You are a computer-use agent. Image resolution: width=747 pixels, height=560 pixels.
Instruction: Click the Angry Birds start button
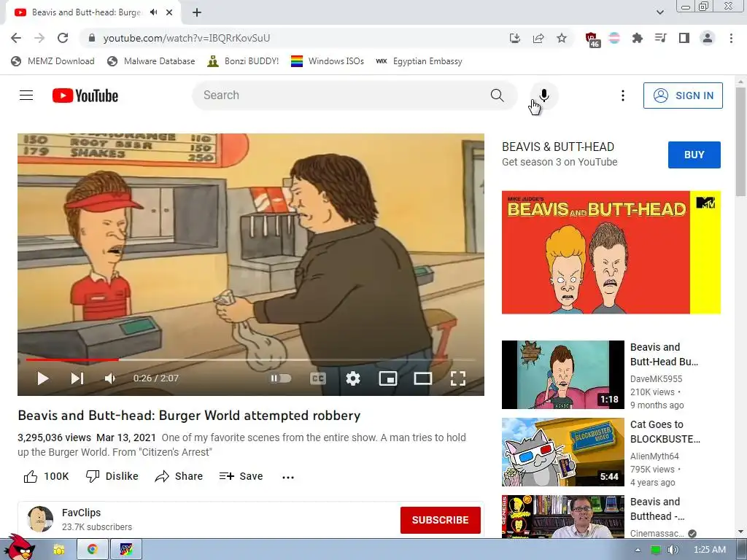click(21, 548)
